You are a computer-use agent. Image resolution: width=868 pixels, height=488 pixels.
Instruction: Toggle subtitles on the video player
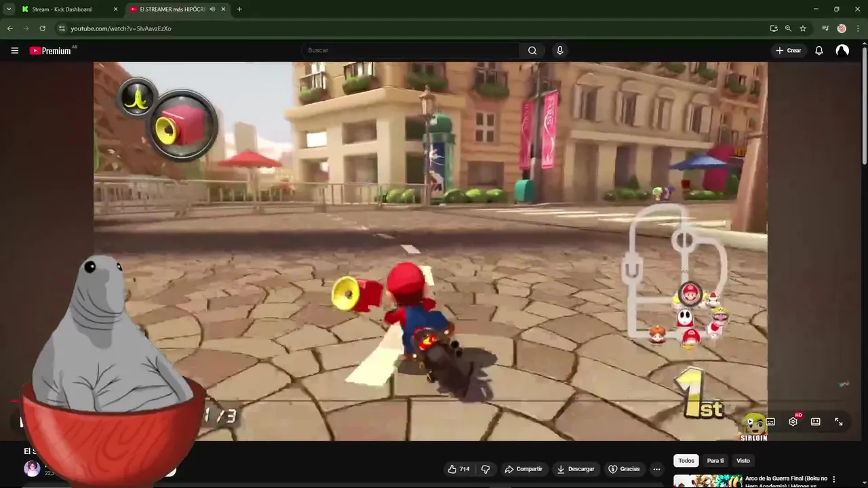[x=771, y=422]
